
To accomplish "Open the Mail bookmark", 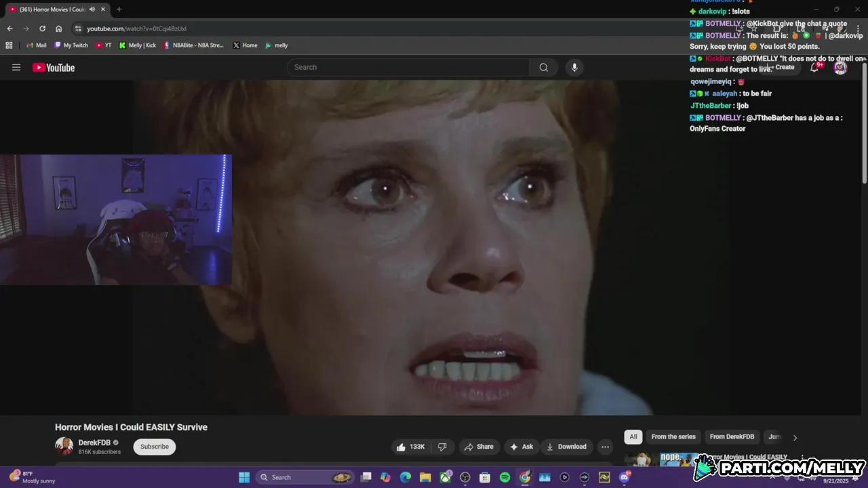I will click(37, 45).
